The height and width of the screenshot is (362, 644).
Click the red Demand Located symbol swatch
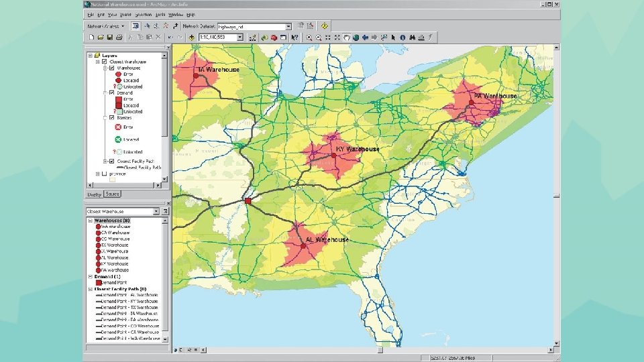click(x=118, y=105)
